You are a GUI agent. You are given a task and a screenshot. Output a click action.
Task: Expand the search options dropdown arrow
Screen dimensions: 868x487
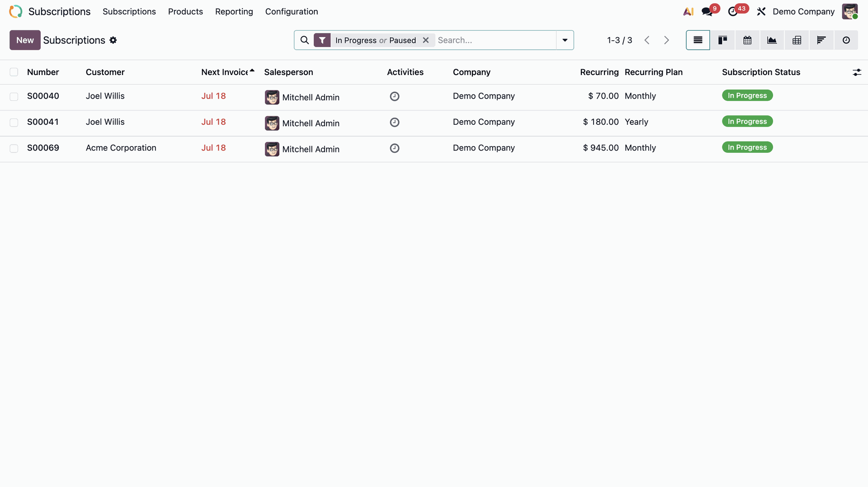click(x=565, y=40)
